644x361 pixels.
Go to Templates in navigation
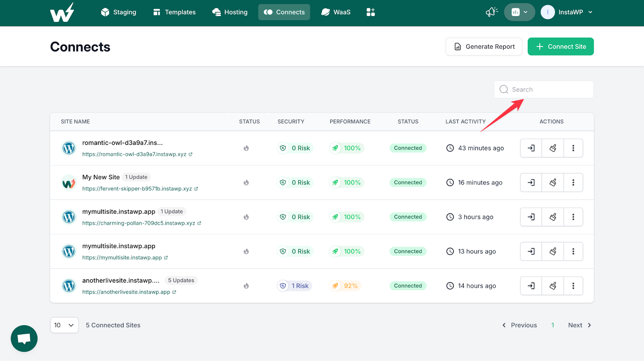click(175, 12)
